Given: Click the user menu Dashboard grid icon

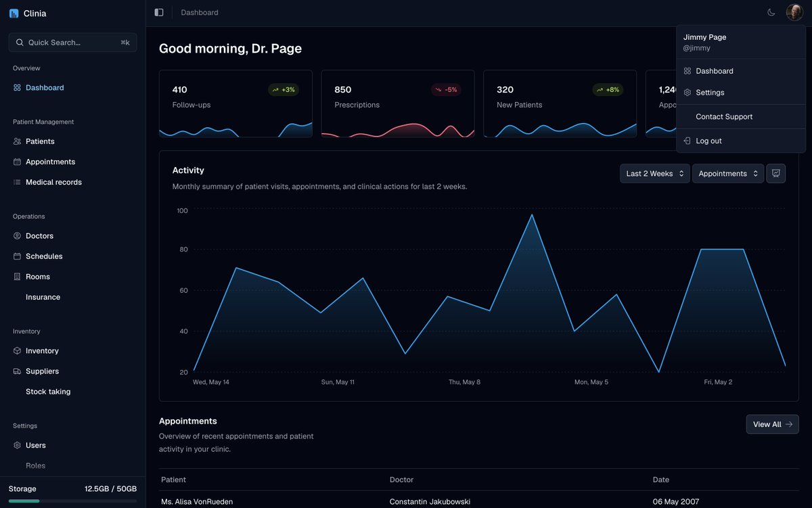Looking at the screenshot, I should [687, 71].
